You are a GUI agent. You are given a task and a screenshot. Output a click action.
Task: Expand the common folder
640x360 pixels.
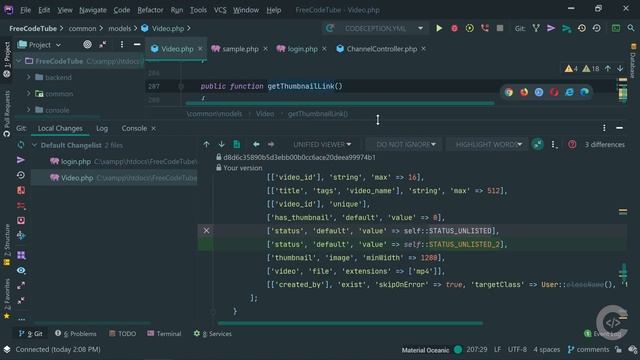(29, 93)
